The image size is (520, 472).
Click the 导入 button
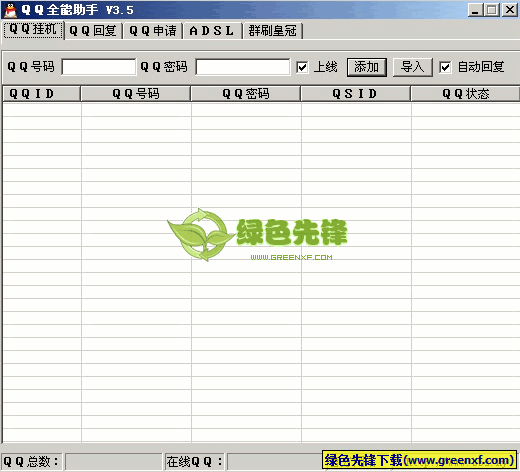tap(413, 67)
